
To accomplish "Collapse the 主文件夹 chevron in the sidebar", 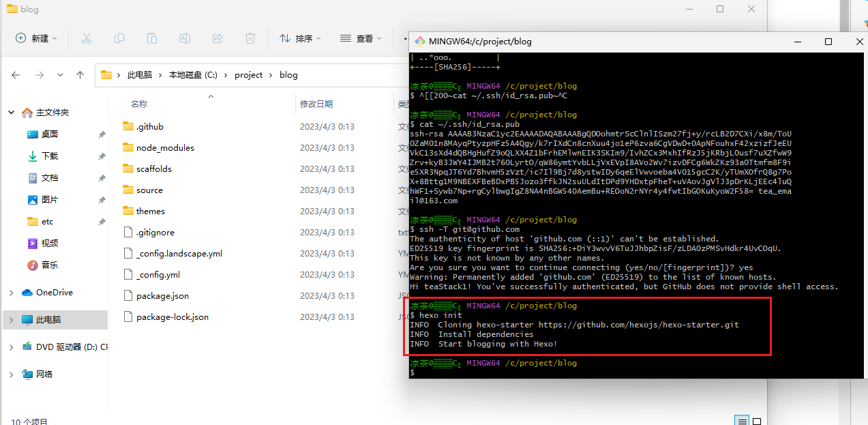I will click(x=11, y=113).
